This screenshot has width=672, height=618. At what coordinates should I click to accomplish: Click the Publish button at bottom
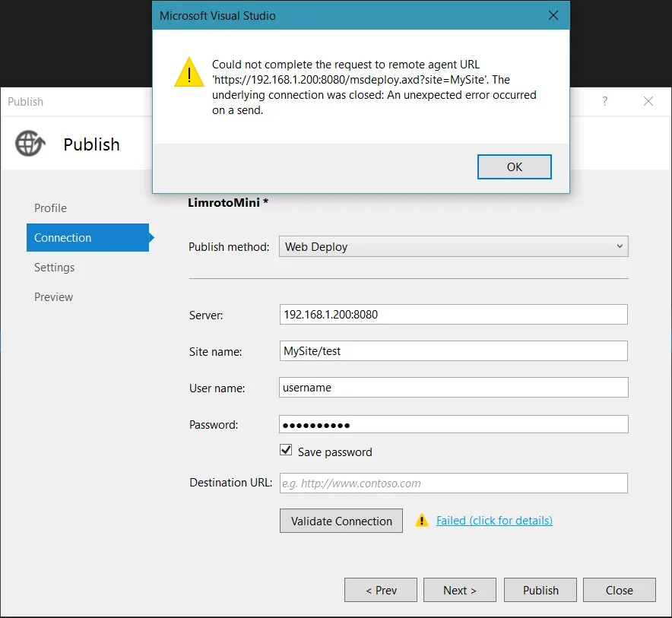point(540,590)
